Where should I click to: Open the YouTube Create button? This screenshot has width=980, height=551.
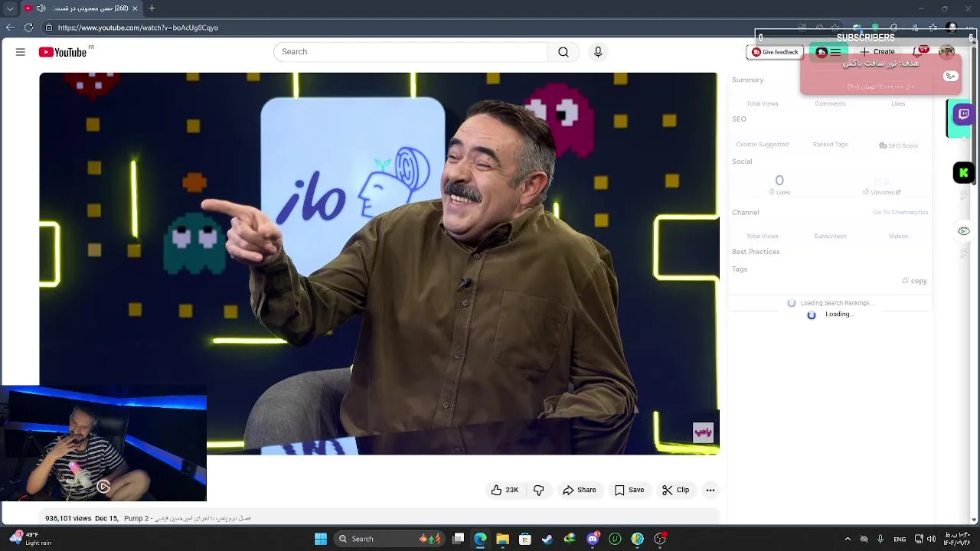pyautogui.click(x=877, y=52)
